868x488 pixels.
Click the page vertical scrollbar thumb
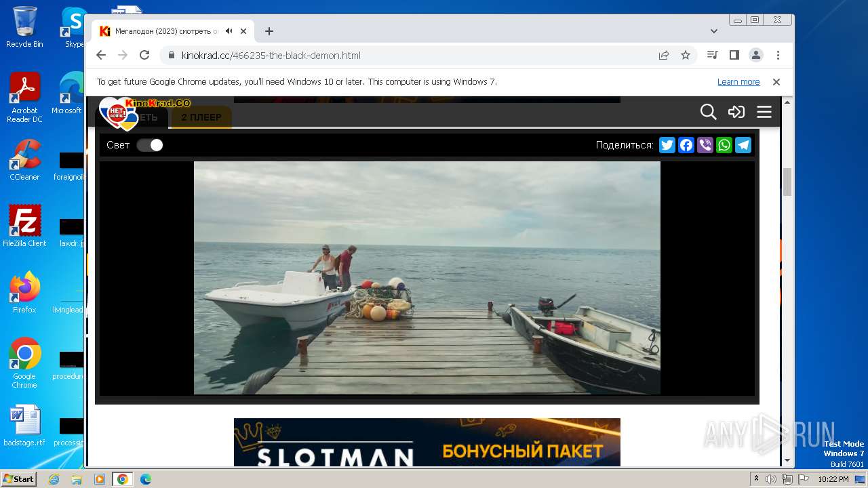pos(787,182)
